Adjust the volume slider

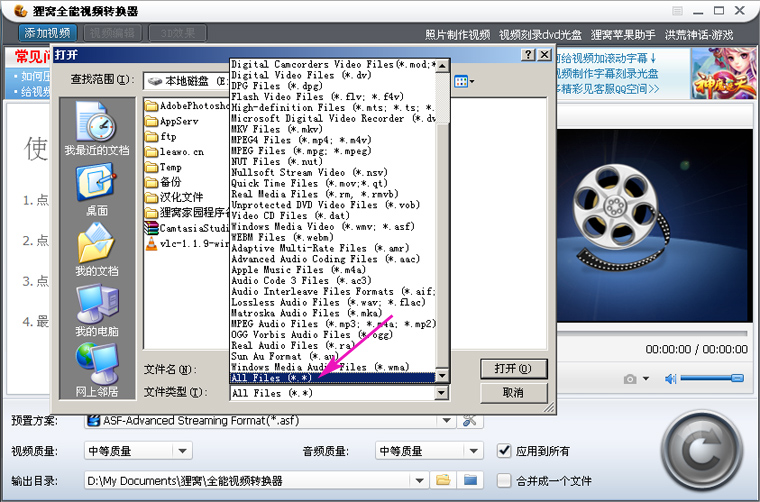click(712, 378)
